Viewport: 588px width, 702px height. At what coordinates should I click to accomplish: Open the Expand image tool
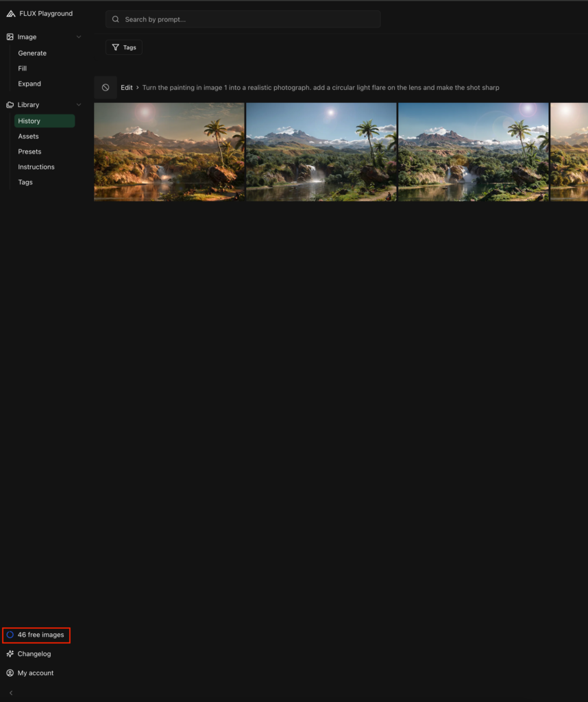pos(29,84)
